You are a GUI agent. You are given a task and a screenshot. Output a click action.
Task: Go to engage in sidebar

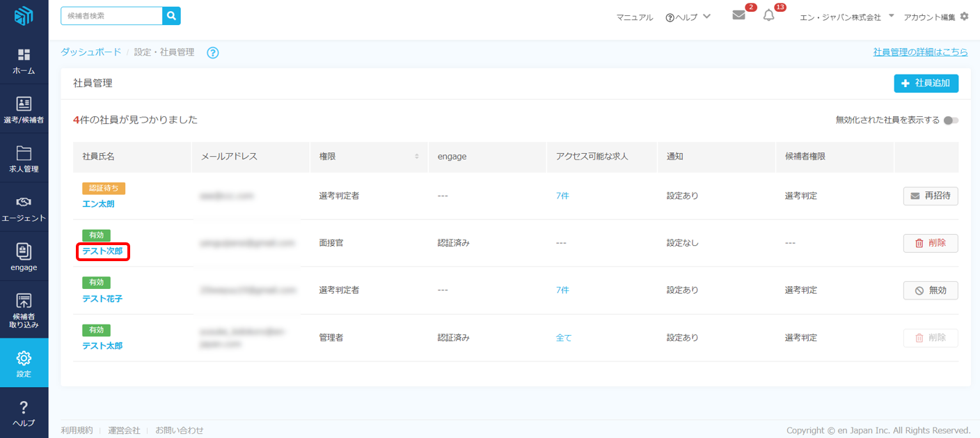point(24,257)
